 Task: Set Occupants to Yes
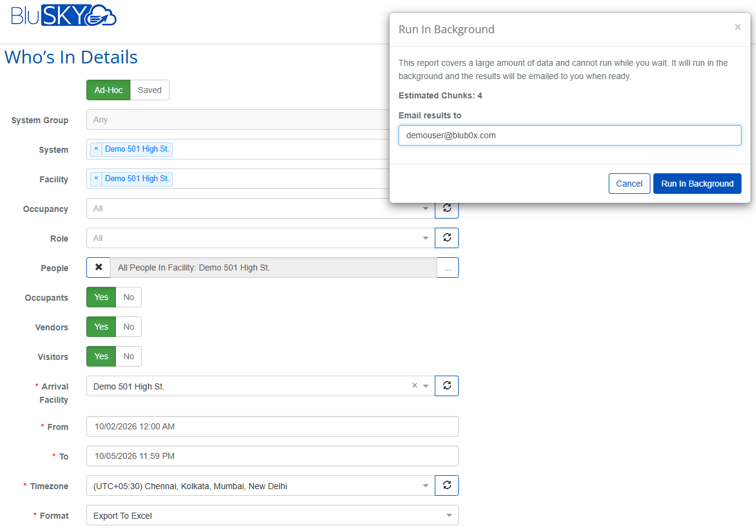pos(101,297)
